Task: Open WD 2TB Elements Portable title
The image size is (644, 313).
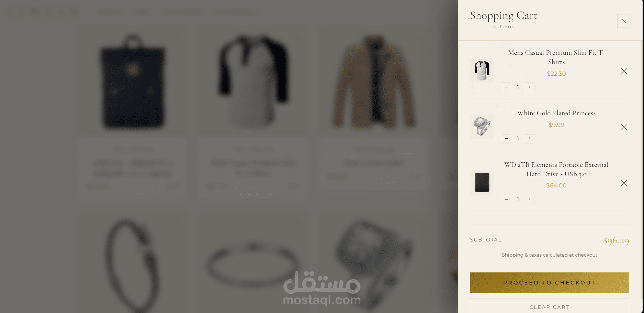Action: pos(556,169)
